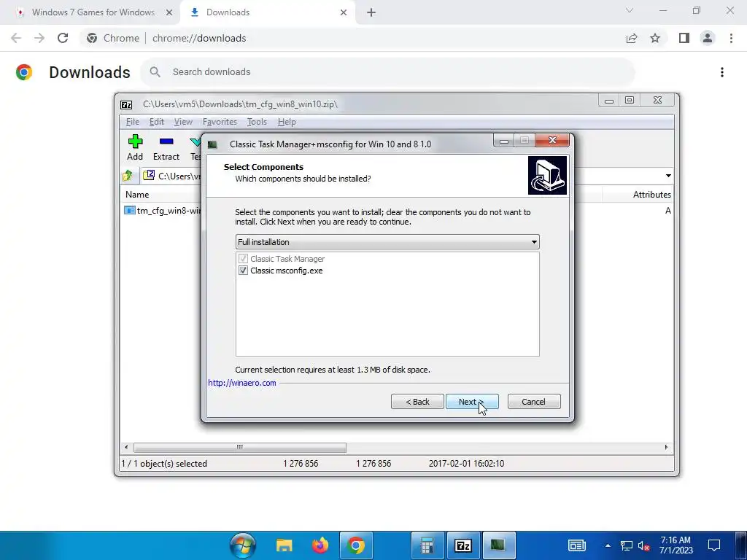Open a new Chrome tab
747x560 pixels.
click(x=371, y=13)
